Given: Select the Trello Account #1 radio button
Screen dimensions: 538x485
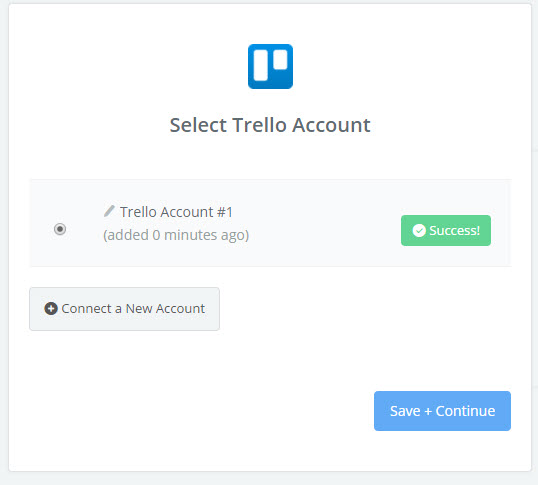Looking at the screenshot, I should click(60, 229).
